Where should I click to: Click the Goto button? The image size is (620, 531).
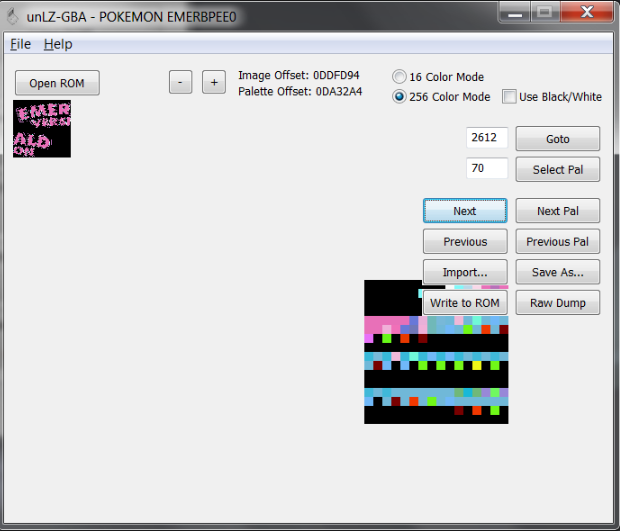pyautogui.click(x=557, y=139)
